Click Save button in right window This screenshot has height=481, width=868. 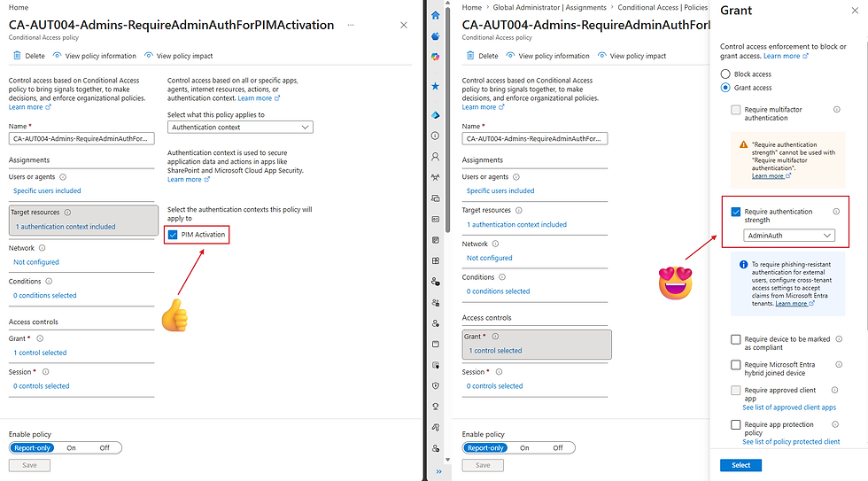click(x=483, y=465)
